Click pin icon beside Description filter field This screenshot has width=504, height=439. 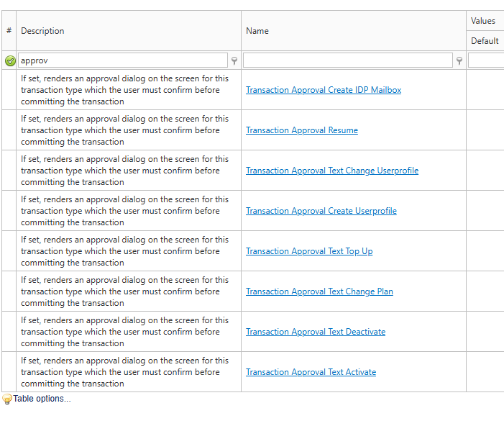[x=234, y=61]
